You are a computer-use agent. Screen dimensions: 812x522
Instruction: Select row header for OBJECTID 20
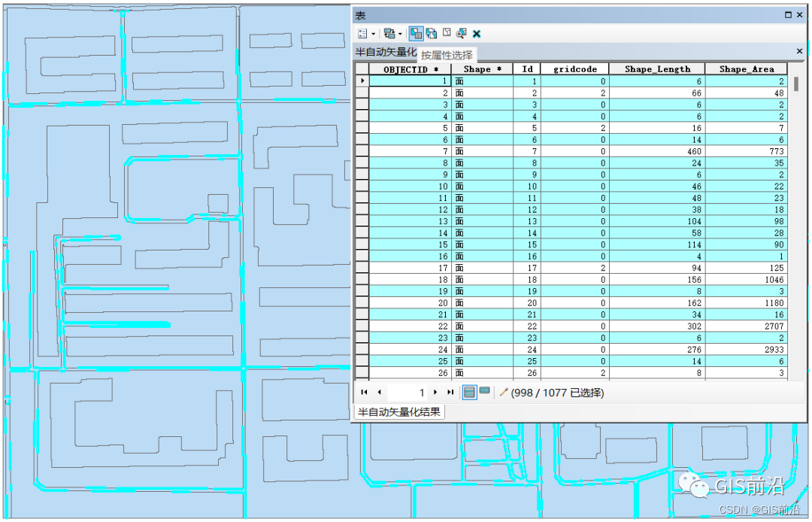[x=362, y=303]
